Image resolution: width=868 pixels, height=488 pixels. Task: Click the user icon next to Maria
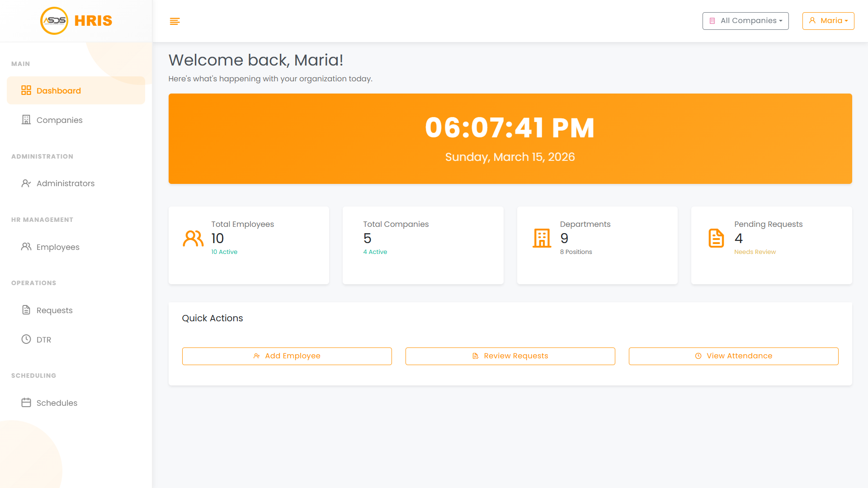[x=812, y=20]
